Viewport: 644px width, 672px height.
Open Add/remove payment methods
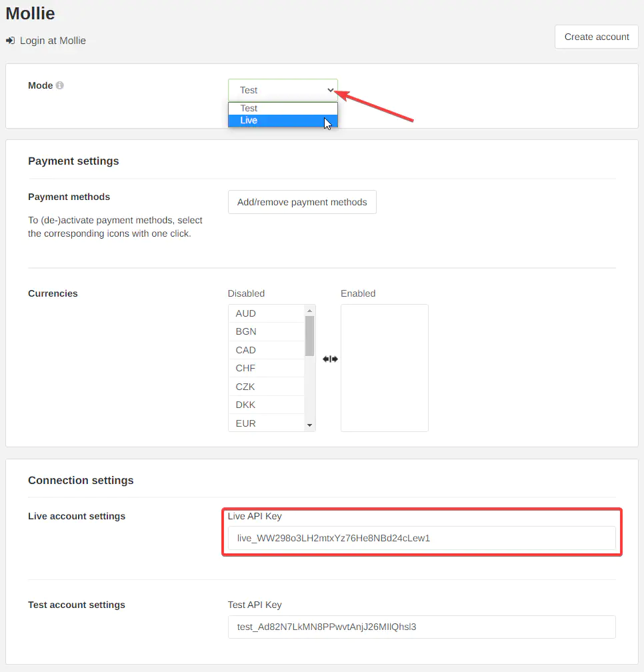point(302,202)
